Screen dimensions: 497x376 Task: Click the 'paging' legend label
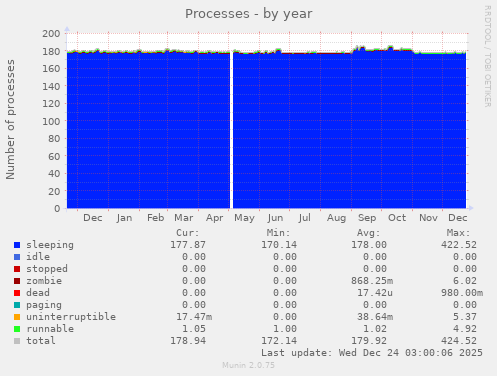44,305
